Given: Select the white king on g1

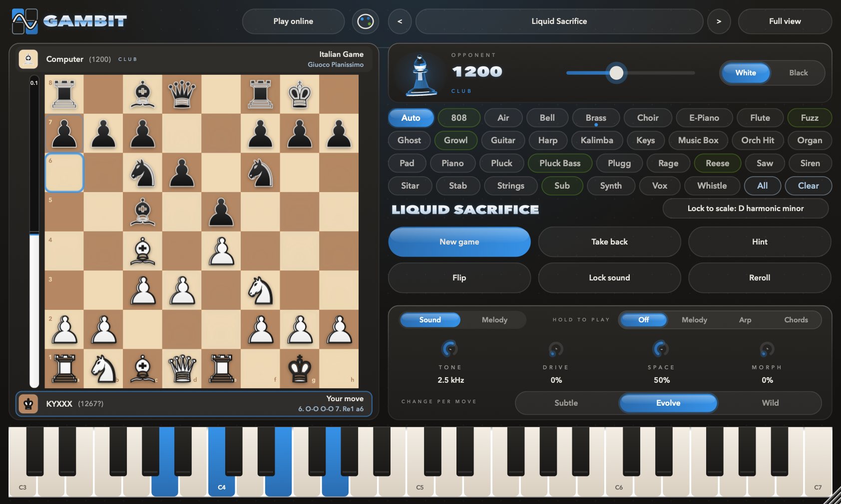Looking at the screenshot, I should [300, 369].
